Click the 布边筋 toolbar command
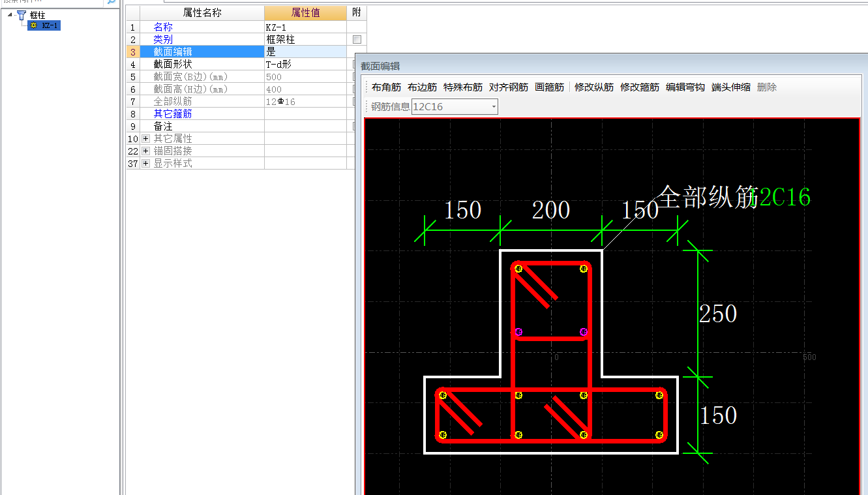 click(422, 87)
